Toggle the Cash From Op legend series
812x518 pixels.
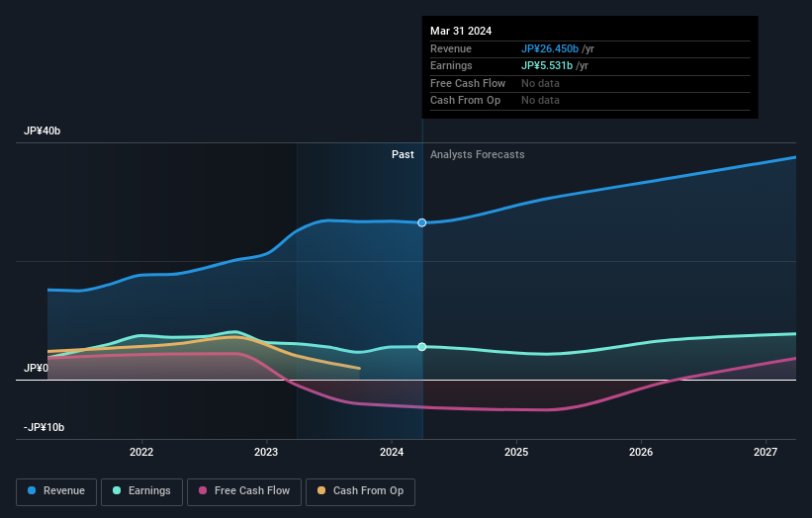(x=360, y=491)
